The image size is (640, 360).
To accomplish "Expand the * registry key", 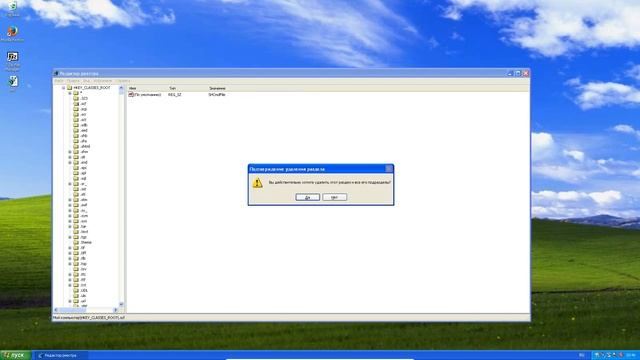I will [x=70, y=93].
